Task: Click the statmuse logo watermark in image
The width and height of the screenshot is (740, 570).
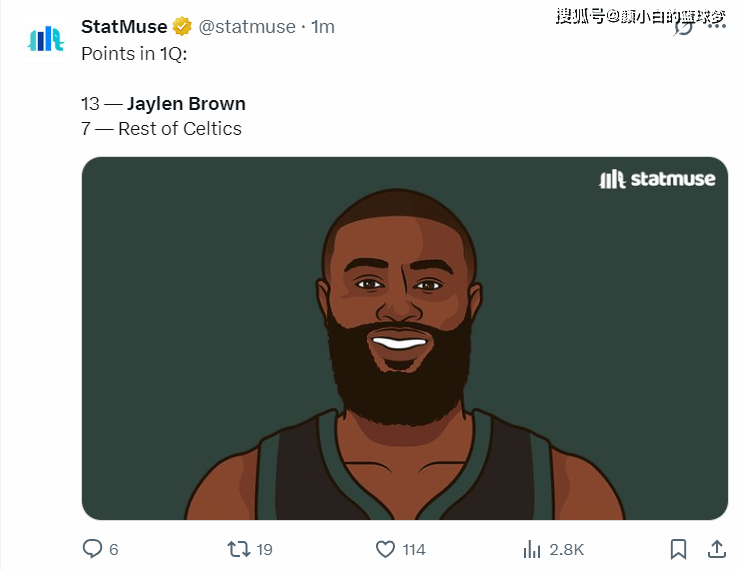Action: click(657, 179)
